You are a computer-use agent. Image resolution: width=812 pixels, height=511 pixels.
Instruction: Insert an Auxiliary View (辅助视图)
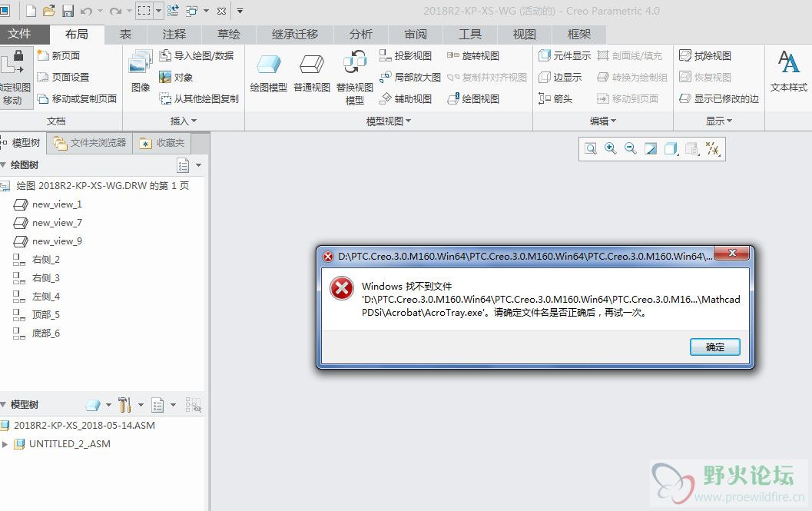tap(406, 98)
